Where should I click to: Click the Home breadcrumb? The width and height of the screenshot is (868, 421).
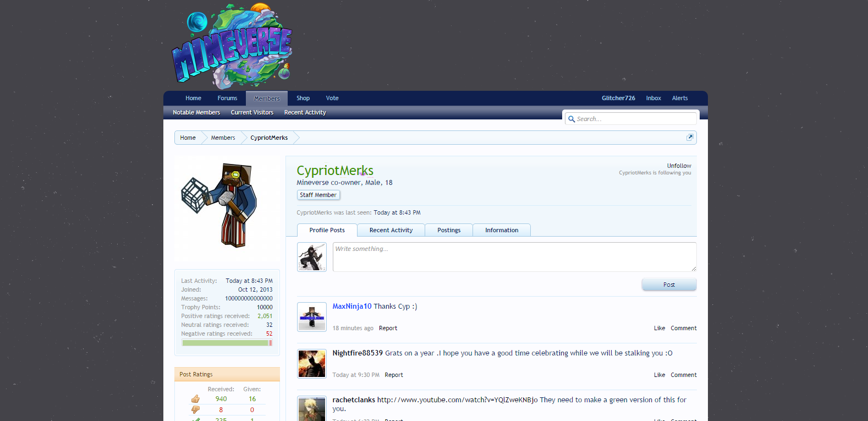pyautogui.click(x=188, y=138)
